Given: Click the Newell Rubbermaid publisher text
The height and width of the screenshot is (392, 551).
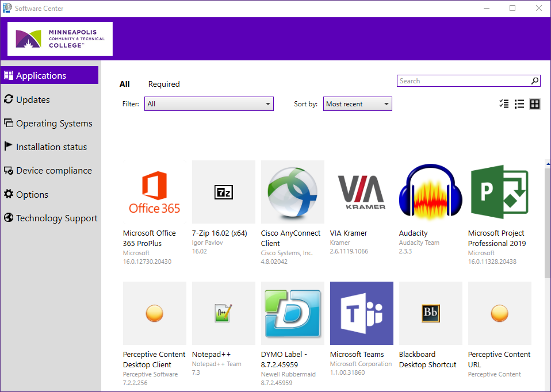Looking at the screenshot, I should [289, 374].
